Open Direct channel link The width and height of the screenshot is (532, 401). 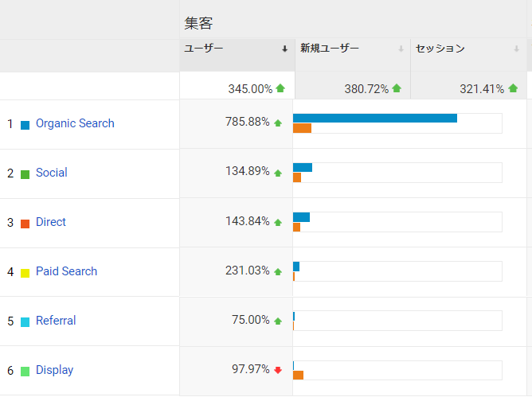(51, 222)
